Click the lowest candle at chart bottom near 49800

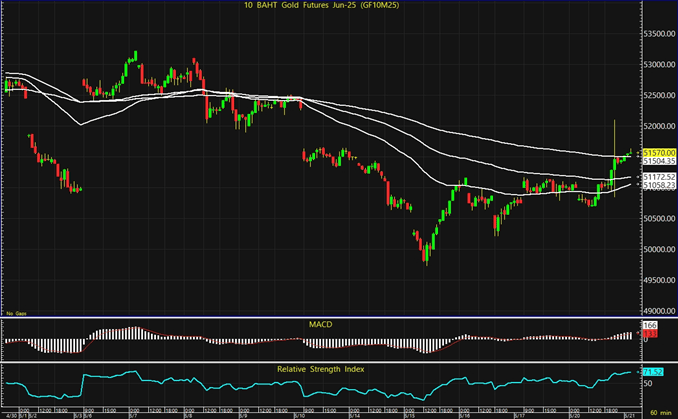(425, 257)
